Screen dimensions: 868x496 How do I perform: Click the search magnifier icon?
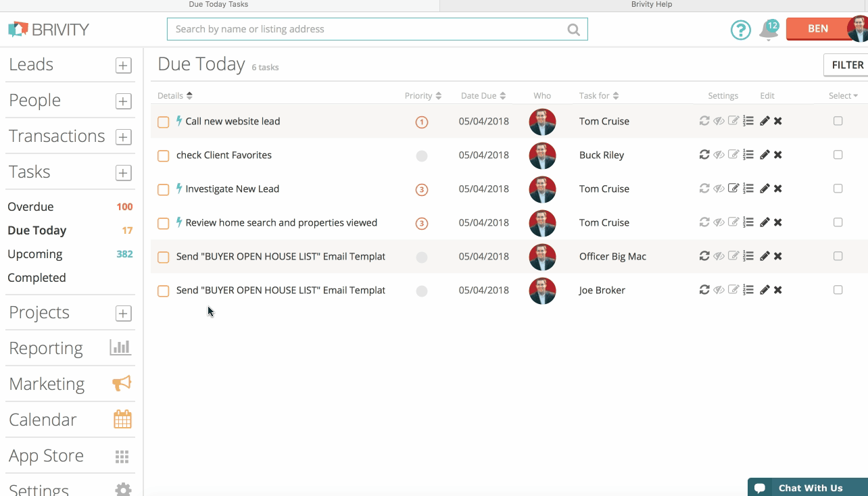574,29
